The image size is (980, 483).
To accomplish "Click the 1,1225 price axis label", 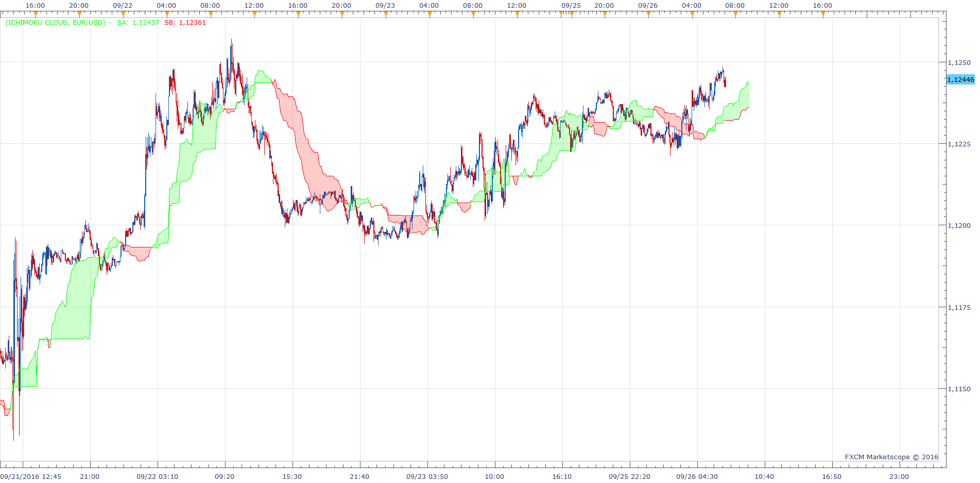I will (959, 144).
